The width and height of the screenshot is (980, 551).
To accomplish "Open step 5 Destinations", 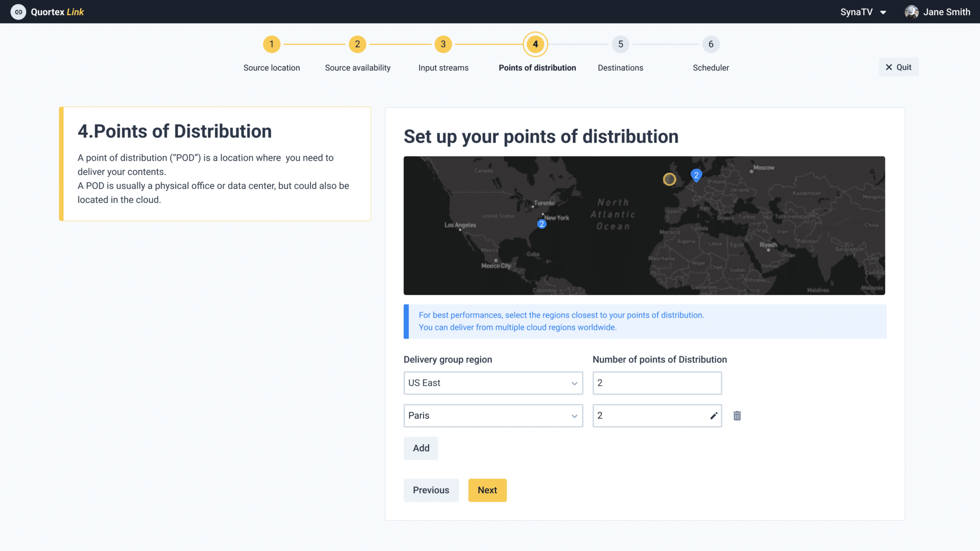I will tap(620, 44).
